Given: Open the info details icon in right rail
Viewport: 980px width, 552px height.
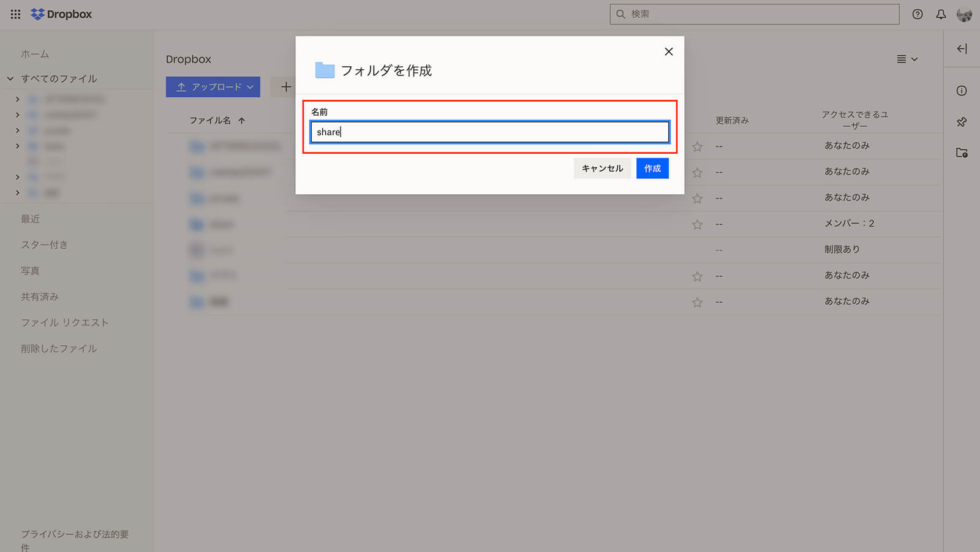Looking at the screenshot, I should 962,91.
